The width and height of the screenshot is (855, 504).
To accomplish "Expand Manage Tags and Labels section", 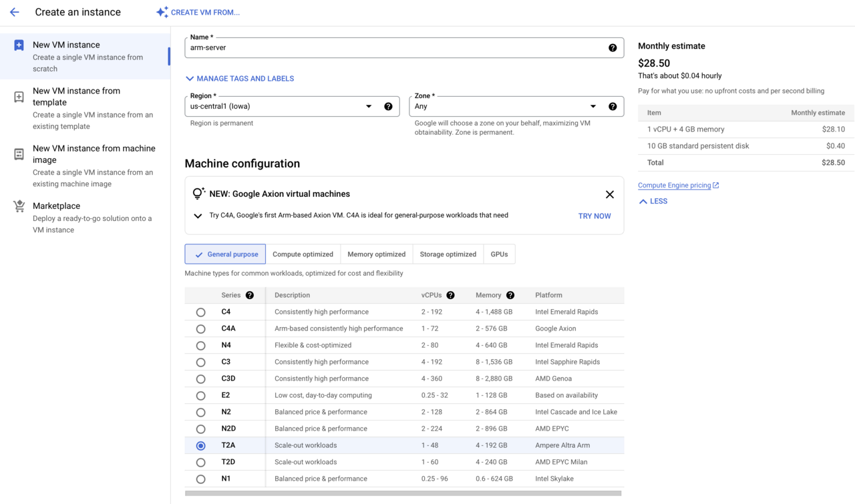I will (x=240, y=79).
